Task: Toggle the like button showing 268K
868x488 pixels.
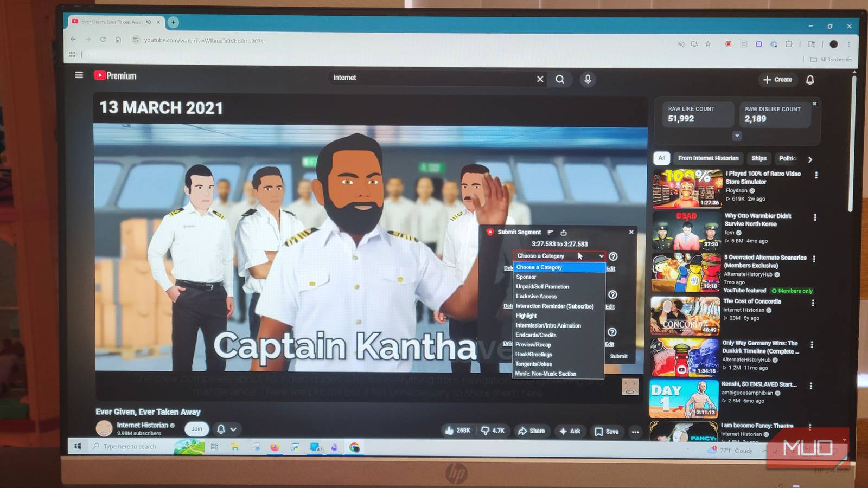Action: coord(457,431)
